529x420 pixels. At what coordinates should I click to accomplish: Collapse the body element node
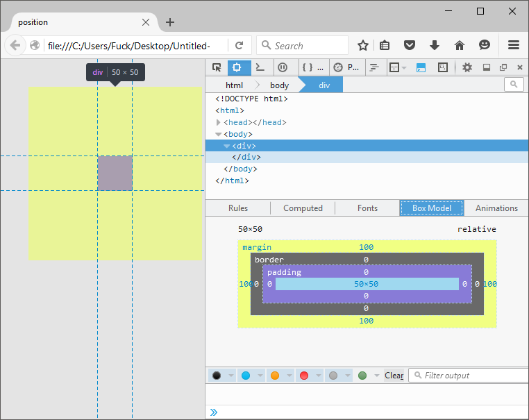coord(219,134)
